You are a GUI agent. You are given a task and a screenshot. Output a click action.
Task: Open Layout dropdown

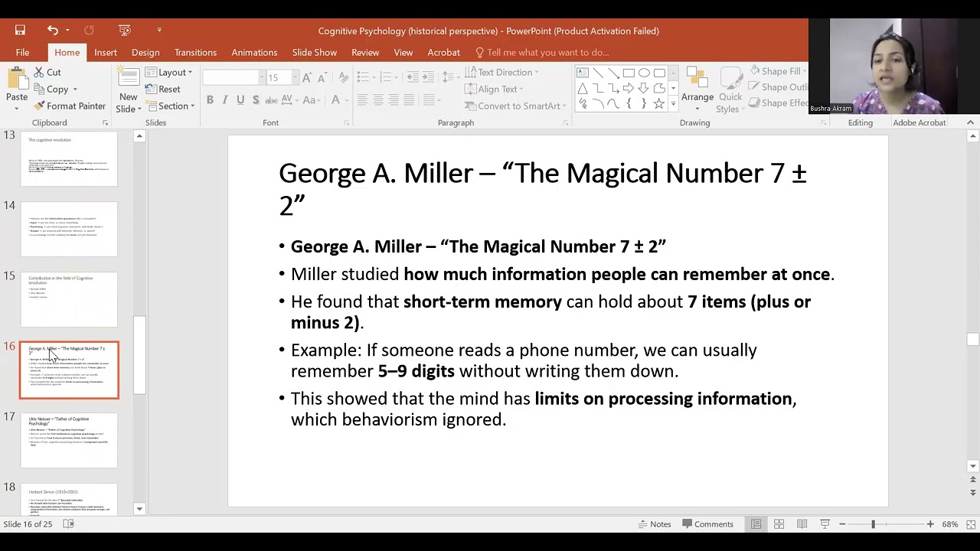pos(168,72)
